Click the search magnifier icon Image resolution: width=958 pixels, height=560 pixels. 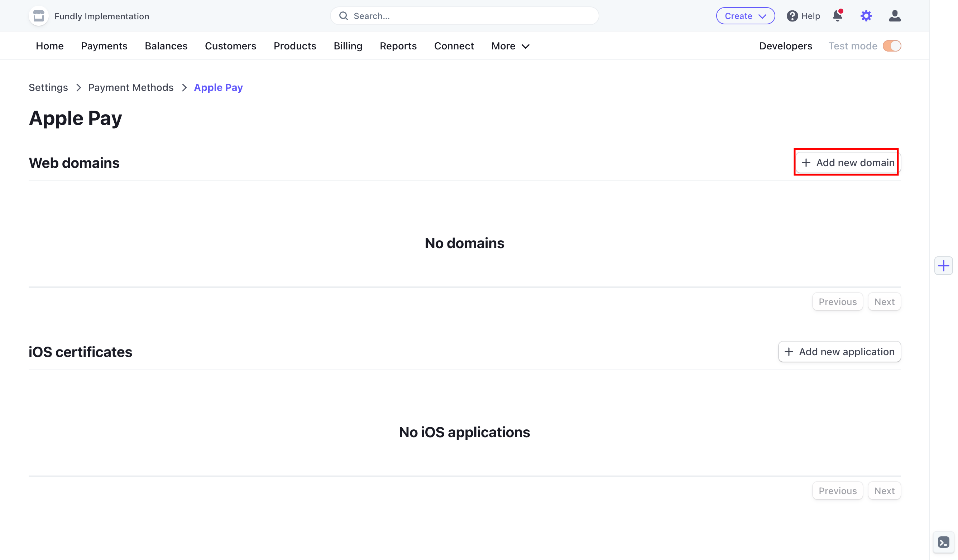click(x=343, y=16)
